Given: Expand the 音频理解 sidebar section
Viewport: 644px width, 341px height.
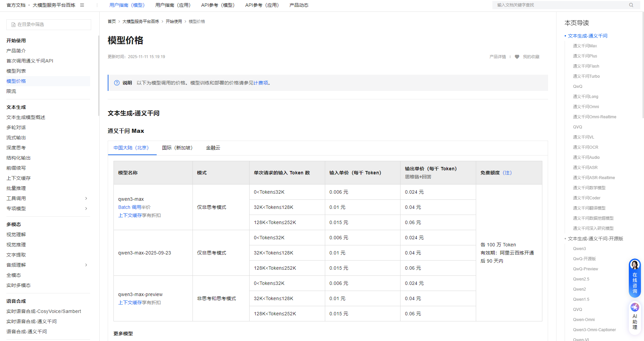Looking at the screenshot, I should [x=86, y=265].
